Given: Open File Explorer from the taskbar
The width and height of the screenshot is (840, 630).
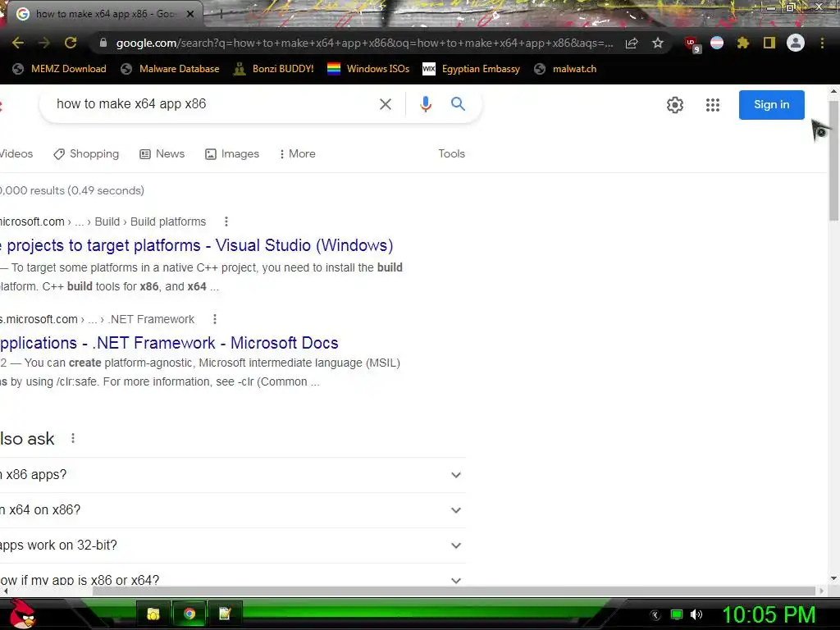Looking at the screenshot, I should pos(153,614).
